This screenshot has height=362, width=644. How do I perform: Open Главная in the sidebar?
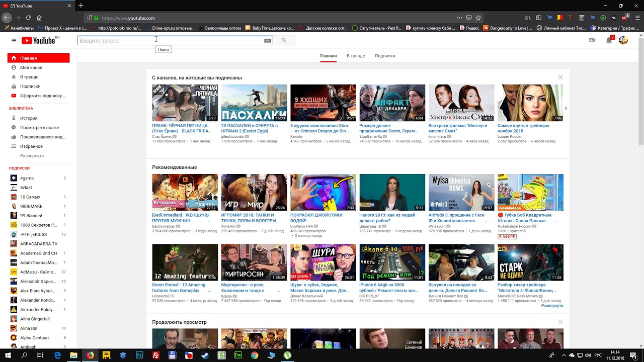point(39,58)
